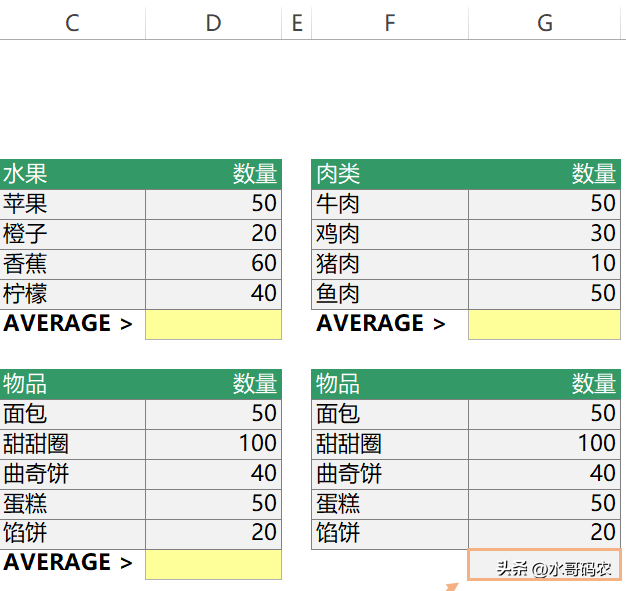Select the 橙子 quantity cell showing 20
This screenshot has width=626, height=591.
pyautogui.click(x=213, y=234)
